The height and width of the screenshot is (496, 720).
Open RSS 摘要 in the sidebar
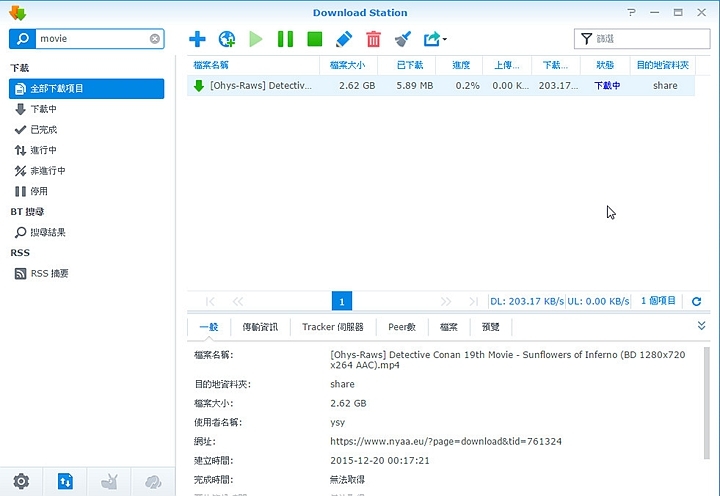click(x=49, y=273)
